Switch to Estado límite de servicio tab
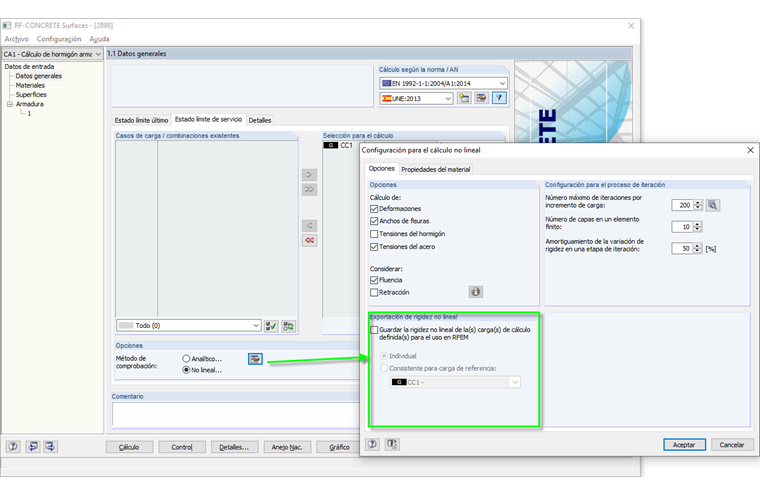The height and width of the screenshot is (495, 760). point(208,119)
